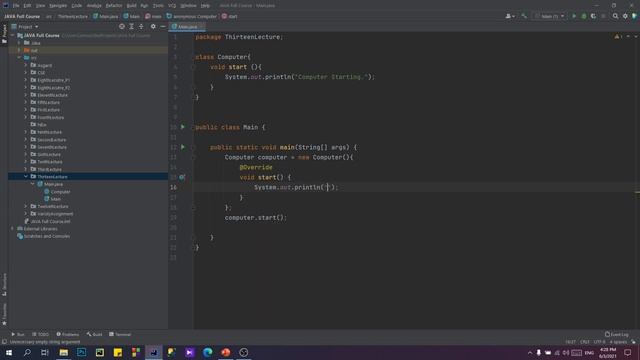The height and width of the screenshot is (360, 640).
Task: Toggle the Favorites side panel
Action: point(4,314)
